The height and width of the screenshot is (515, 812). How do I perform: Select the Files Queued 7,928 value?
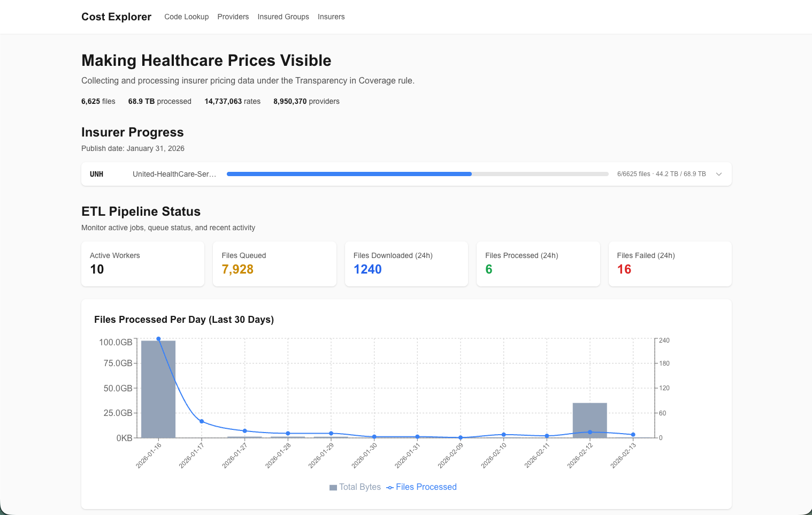point(238,269)
